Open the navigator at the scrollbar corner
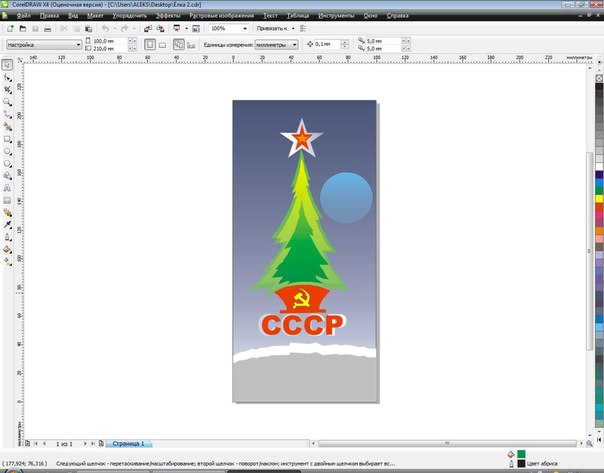This screenshot has height=473, width=604. (589, 444)
